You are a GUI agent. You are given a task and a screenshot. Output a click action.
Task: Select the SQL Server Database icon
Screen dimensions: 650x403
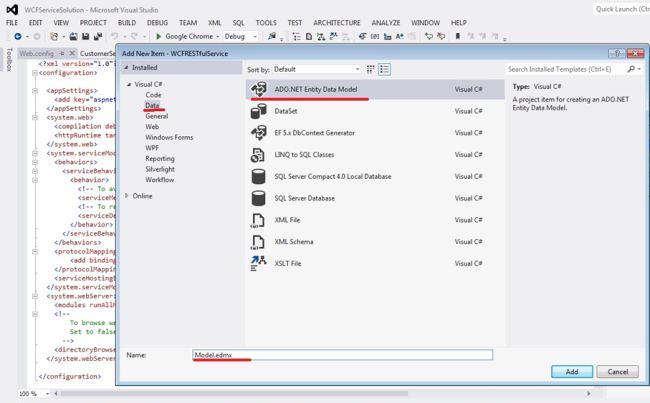click(258, 198)
